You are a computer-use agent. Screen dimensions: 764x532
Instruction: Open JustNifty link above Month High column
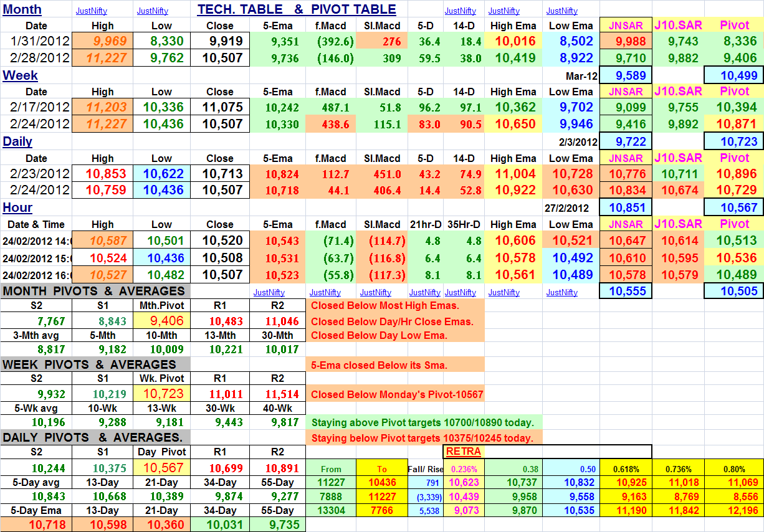(x=91, y=11)
